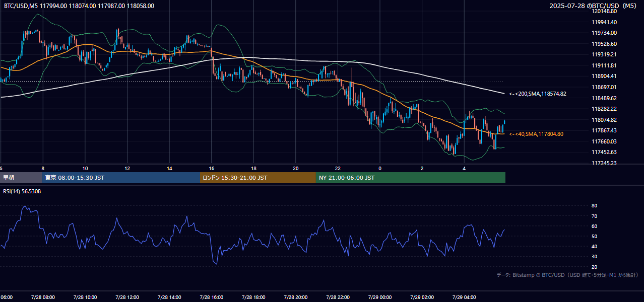Select the NY 21:00-06:00 JST session bar
The height and width of the screenshot is (302, 644).
coord(411,178)
